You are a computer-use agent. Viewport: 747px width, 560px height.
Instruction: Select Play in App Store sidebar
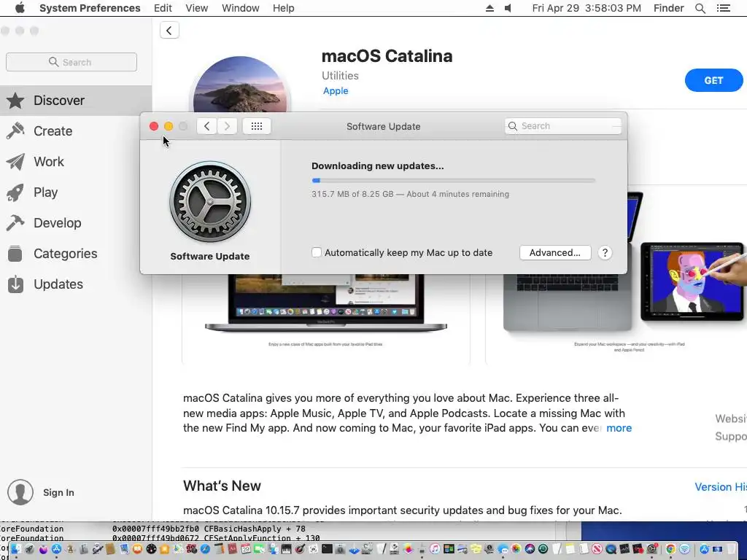(76, 192)
